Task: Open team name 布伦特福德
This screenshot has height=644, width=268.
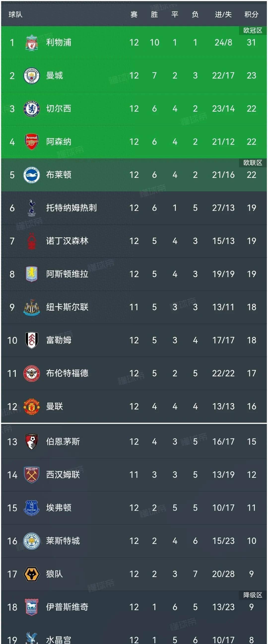Action: point(67,373)
